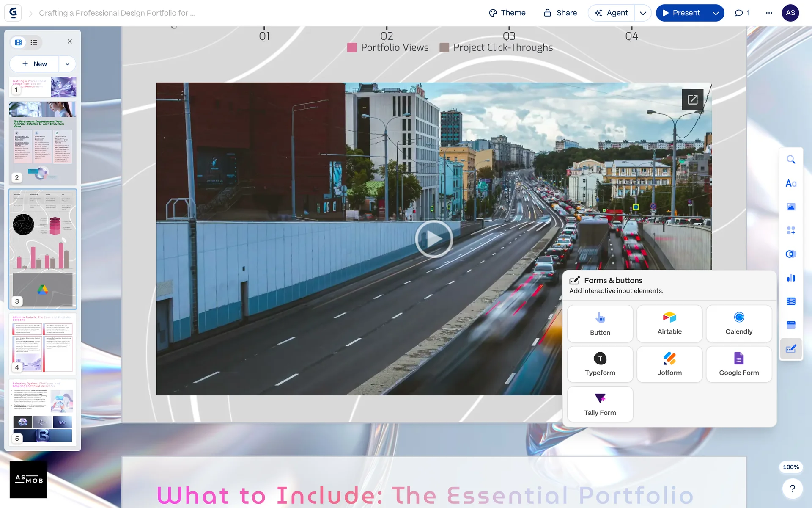Screen dimensions: 812x508
Task: Open the images panel icon
Action: pyautogui.click(x=790, y=207)
